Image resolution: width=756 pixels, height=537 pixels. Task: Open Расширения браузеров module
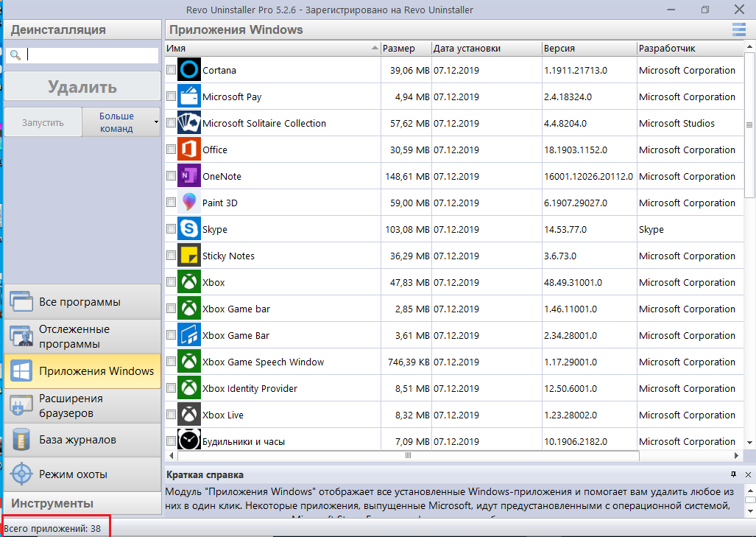(82, 405)
